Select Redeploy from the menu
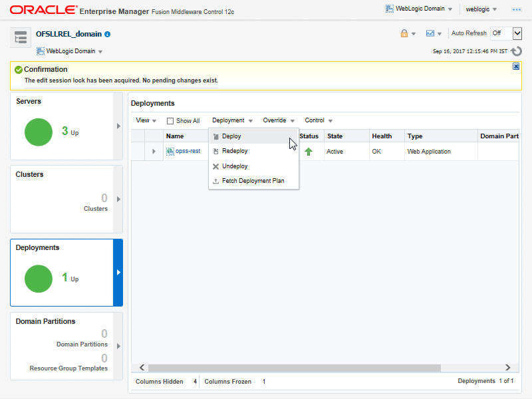The width and height of the screenshot is (532, 399). coord(235,151)
